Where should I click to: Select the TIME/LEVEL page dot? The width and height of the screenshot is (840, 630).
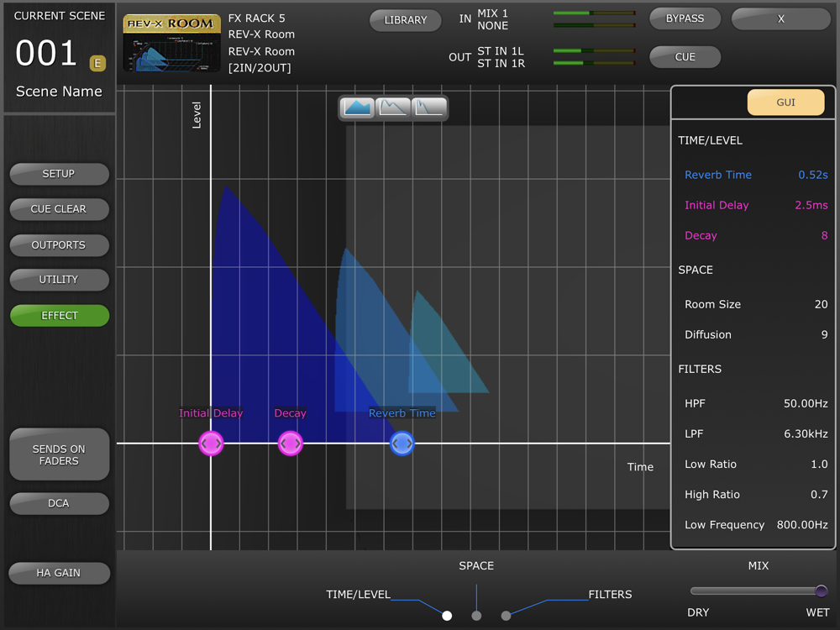(x=447, y=616)
